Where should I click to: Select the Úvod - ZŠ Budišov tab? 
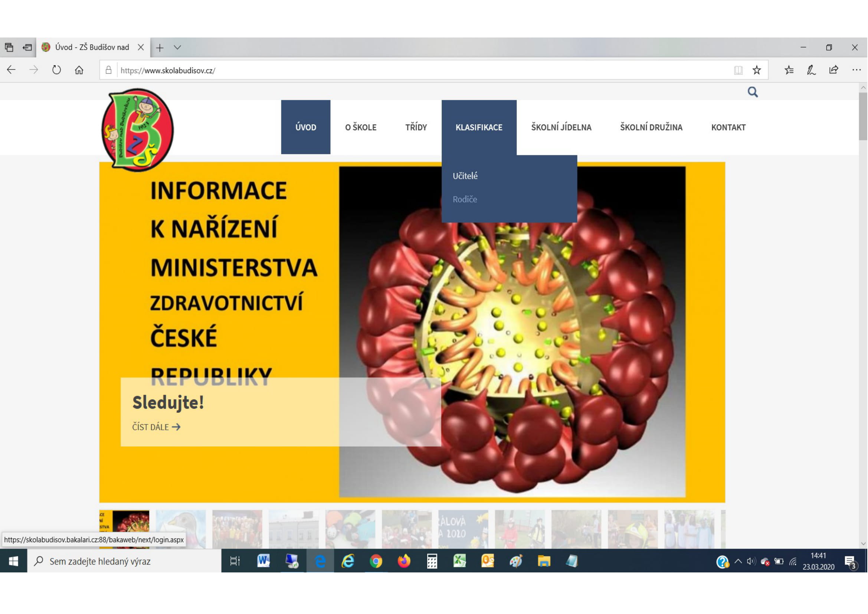[92, 47]
